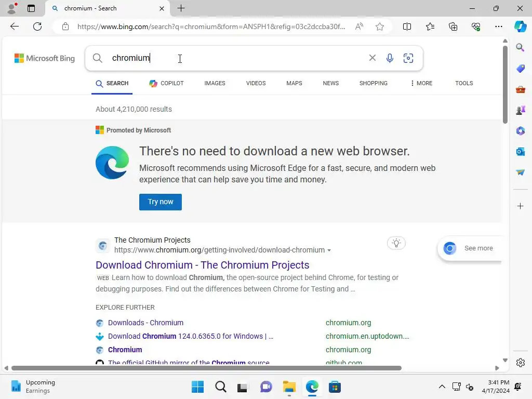The image size is (532, 399).
Task: Add this page to favorites star
Action: pyautogui.click(x=380, y=26)
